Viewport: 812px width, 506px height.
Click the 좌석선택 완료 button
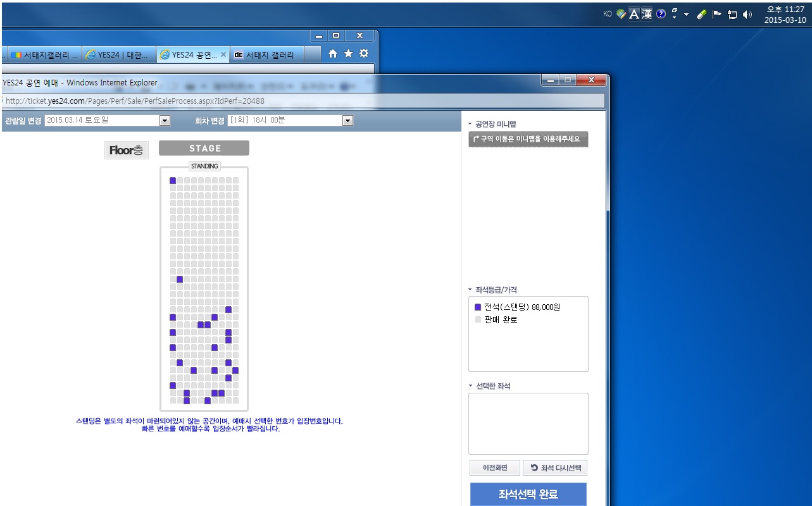point(528,494)
